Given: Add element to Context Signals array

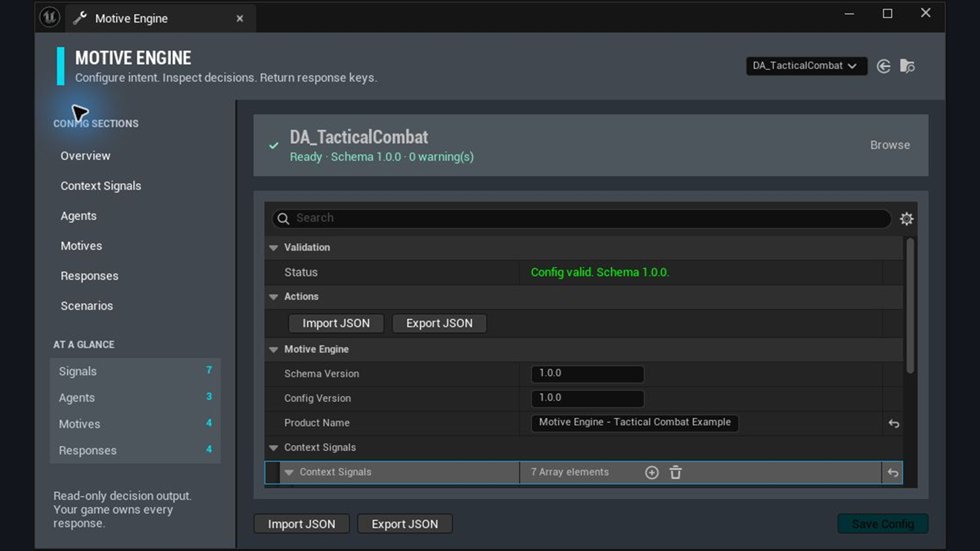Looking at the screenshot, I should pos(652,472).
